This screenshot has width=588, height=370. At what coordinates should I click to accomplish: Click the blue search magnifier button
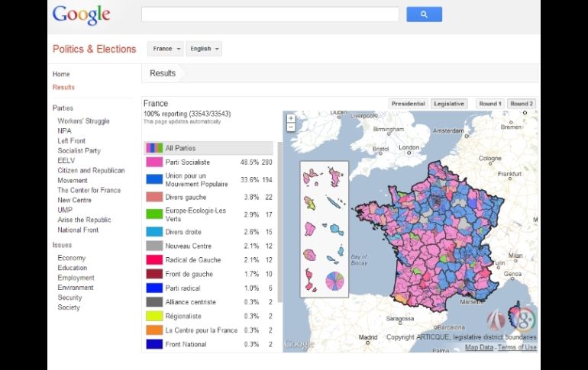pyautogui.click(x=425, y=14)
